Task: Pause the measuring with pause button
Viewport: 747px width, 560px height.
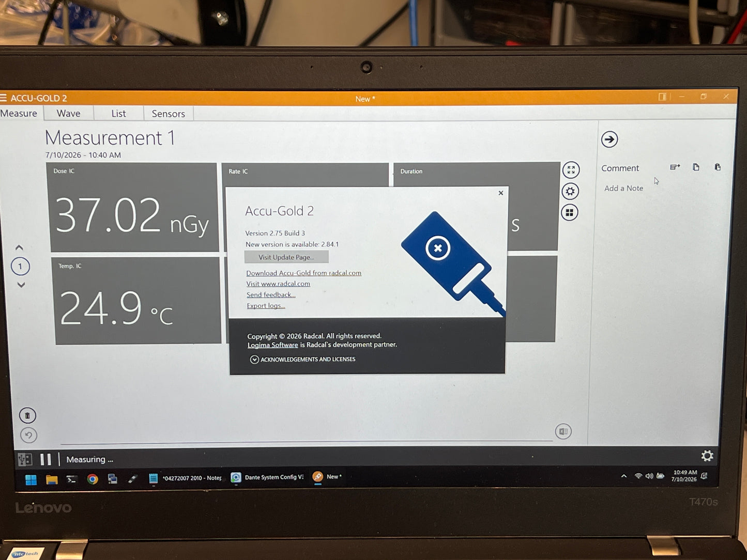Action: point(45,459)
